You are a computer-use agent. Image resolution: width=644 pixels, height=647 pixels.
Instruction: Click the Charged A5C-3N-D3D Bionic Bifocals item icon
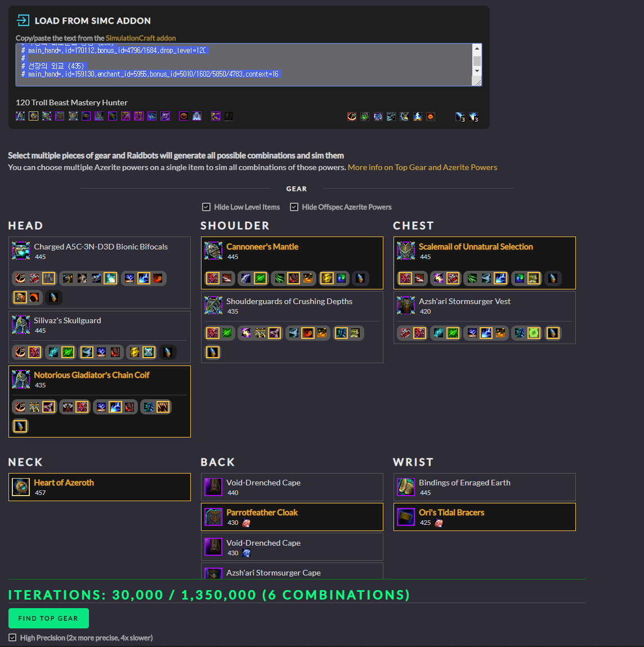point(21,251)
